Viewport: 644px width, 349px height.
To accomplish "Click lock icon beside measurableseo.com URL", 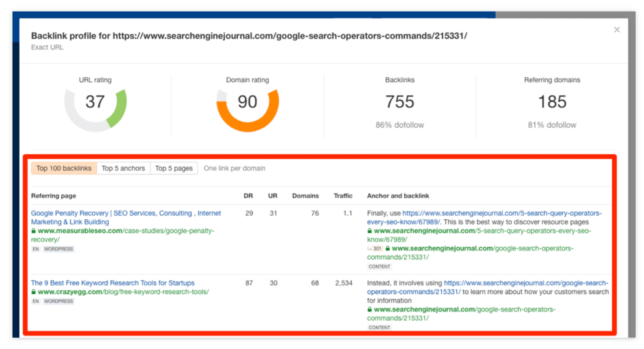I will tap(34, 231).
